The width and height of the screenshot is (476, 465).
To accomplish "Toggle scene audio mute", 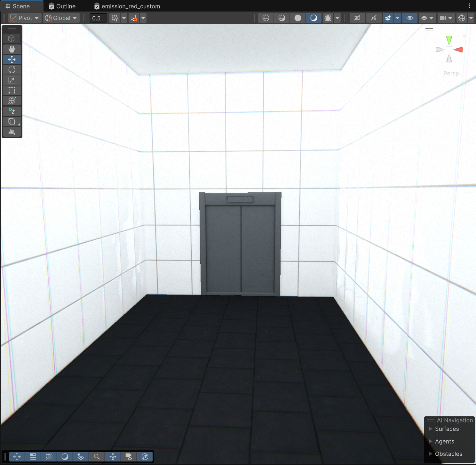I will click(374, 18).
